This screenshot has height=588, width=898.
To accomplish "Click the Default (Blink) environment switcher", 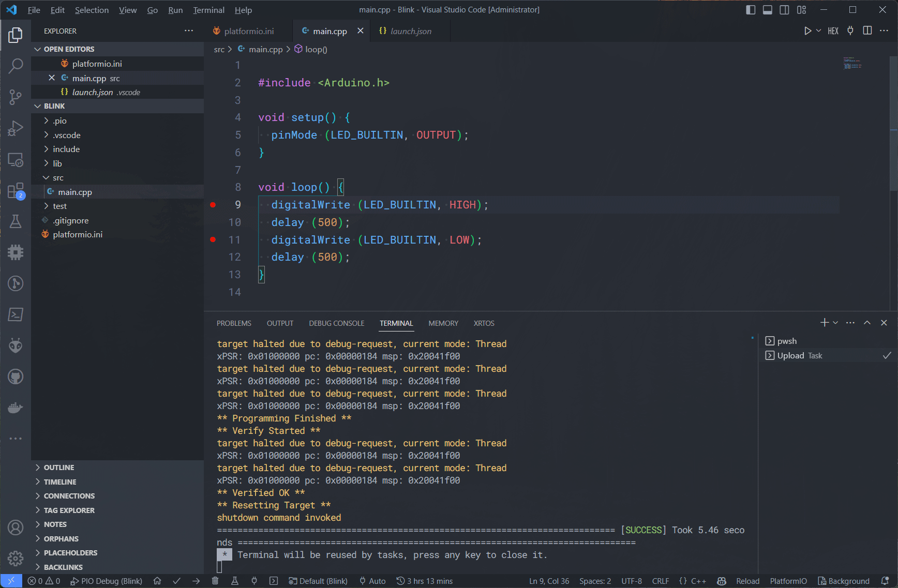I will tap(318, 581).
